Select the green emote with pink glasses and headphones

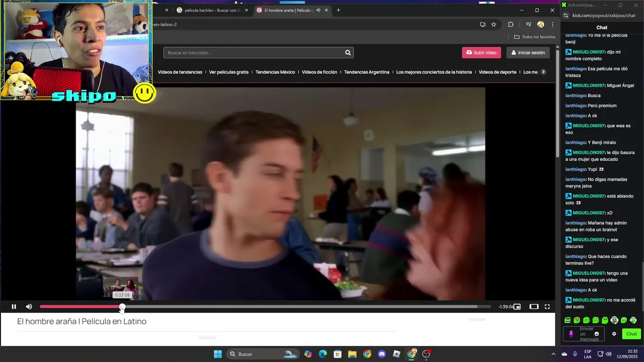tap(614, 320)
